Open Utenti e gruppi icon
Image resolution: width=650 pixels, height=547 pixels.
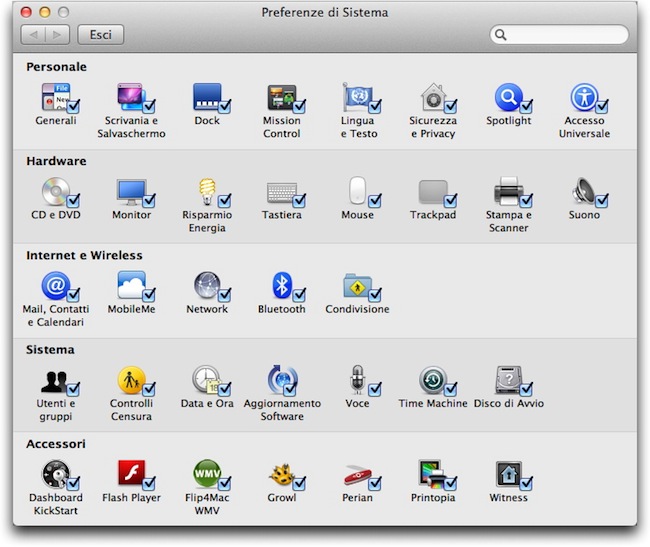pyautogui.click(x=55, y=381)
